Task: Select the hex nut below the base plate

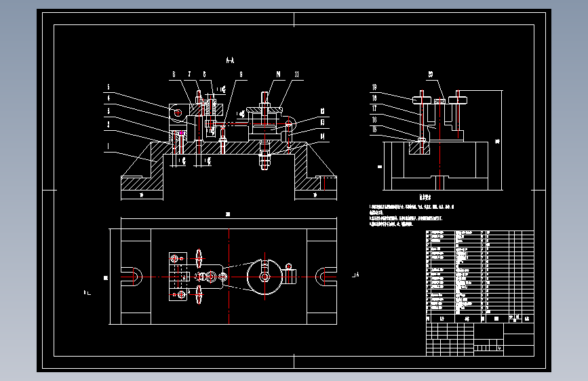Action: 264,160
